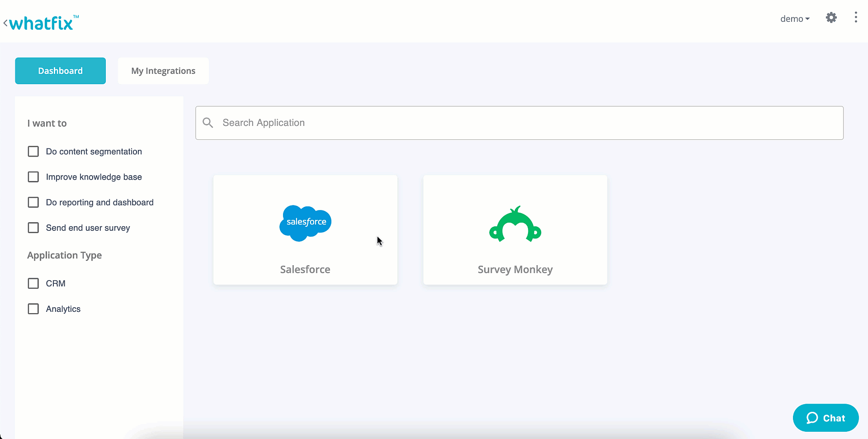Open the vertical three-dot more menu
This screenshot has height=439, width=868.
tap(856, 18)
